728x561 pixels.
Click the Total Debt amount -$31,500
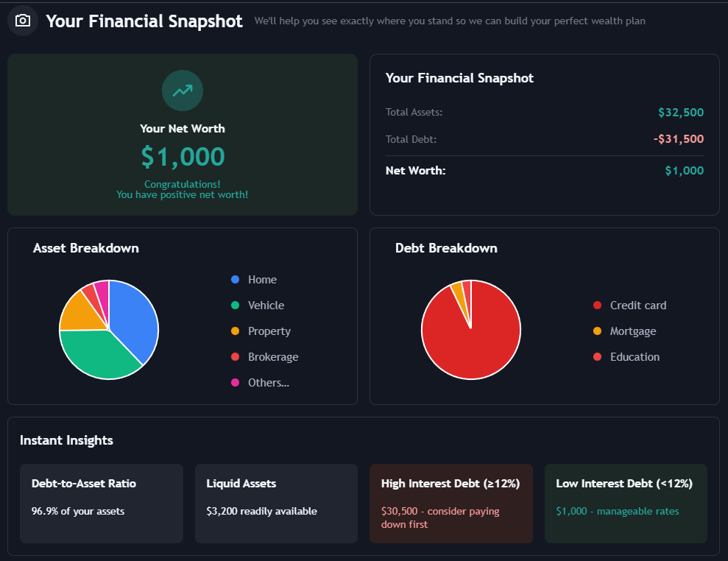click(678, 139)
